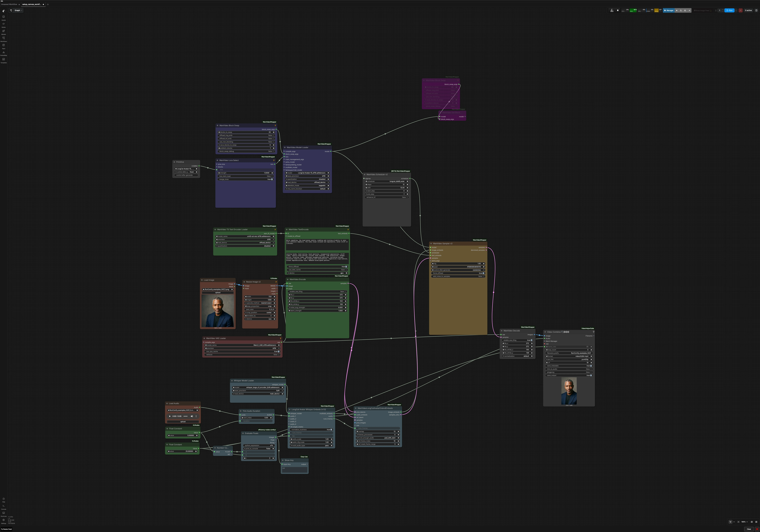Click help icon on Video Combine node
Screen dimensions: 760x532
[594, 332]
